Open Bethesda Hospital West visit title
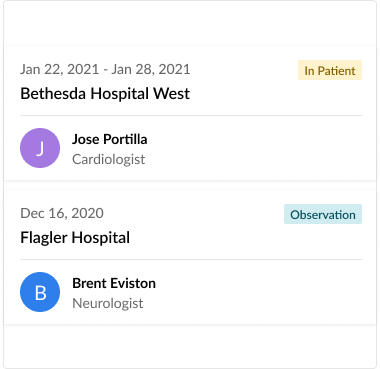380x369 pixels. [x=105, y=94]
